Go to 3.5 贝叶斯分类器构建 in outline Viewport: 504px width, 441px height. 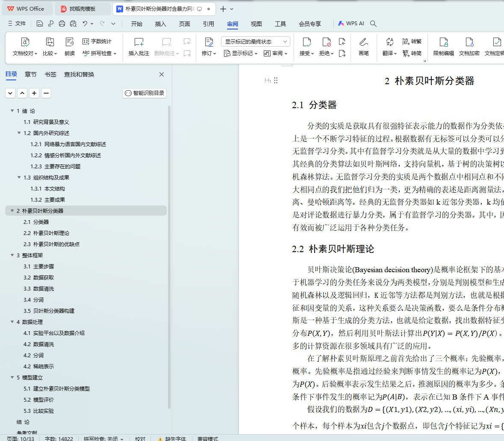(49, 311)
